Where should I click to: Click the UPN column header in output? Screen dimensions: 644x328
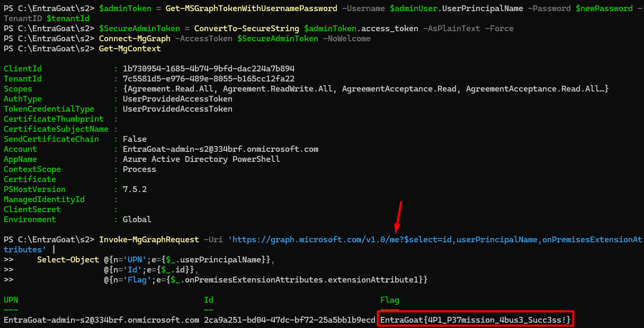tap(11, 300)
